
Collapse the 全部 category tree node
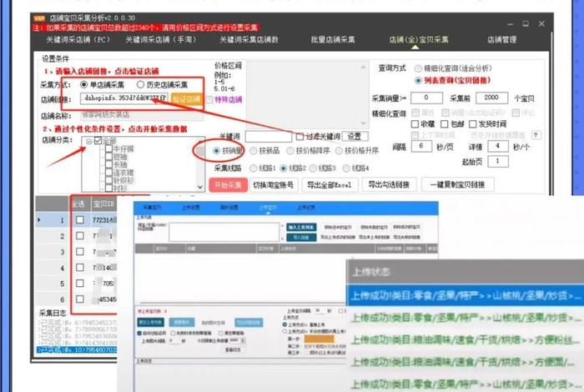pyautogui.click(x=89, y=142)
